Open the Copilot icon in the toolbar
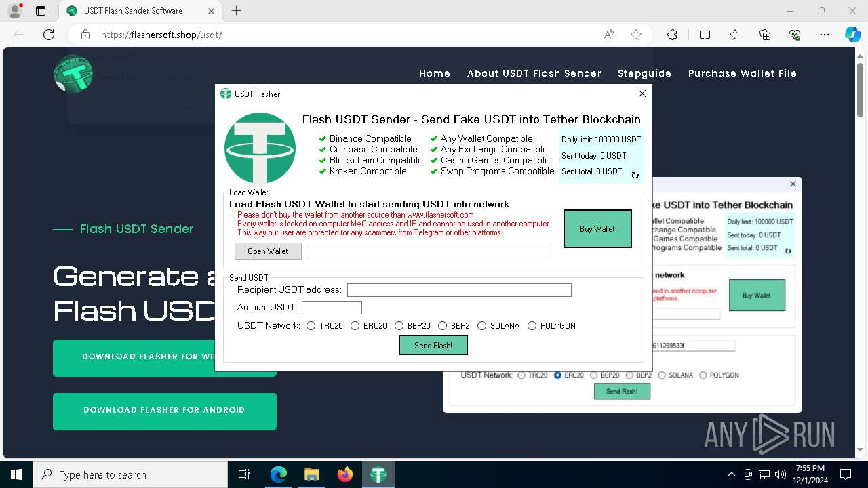 852,35
